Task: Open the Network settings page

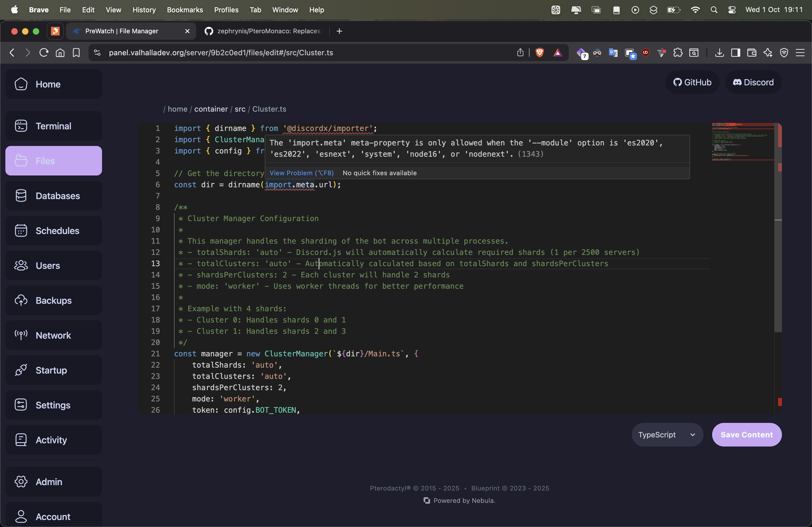Action: point(53,335)
